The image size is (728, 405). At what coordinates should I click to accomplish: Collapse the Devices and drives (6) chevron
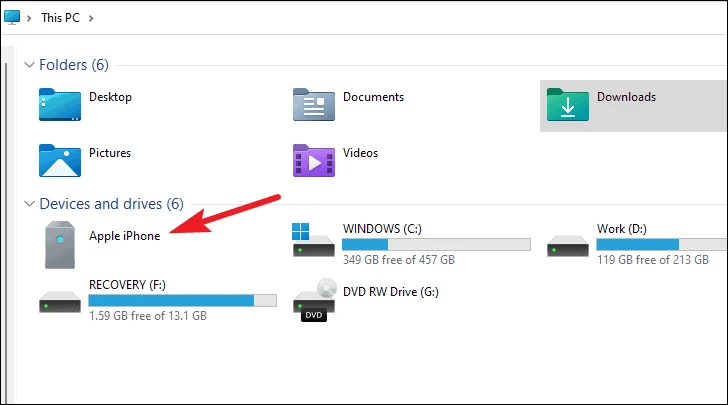[29, 203]
